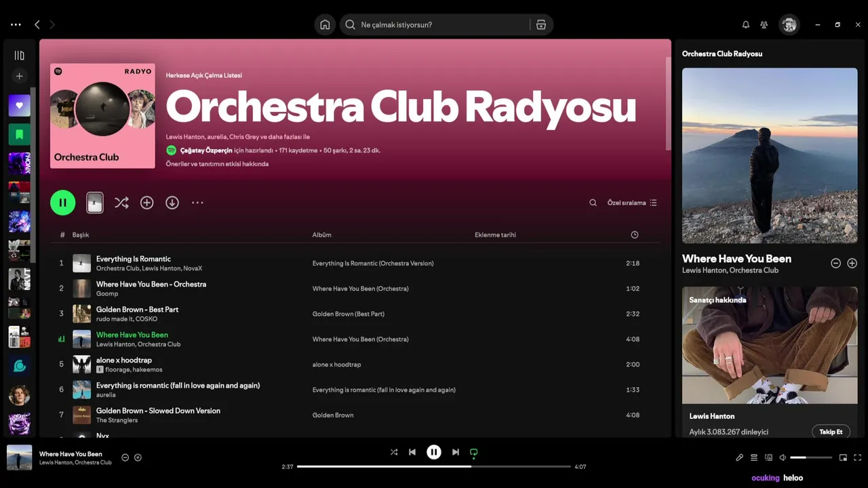Toggle shuffle in player bar
Image resolution: width=868 pixels, height=488 pixels.
394,452
